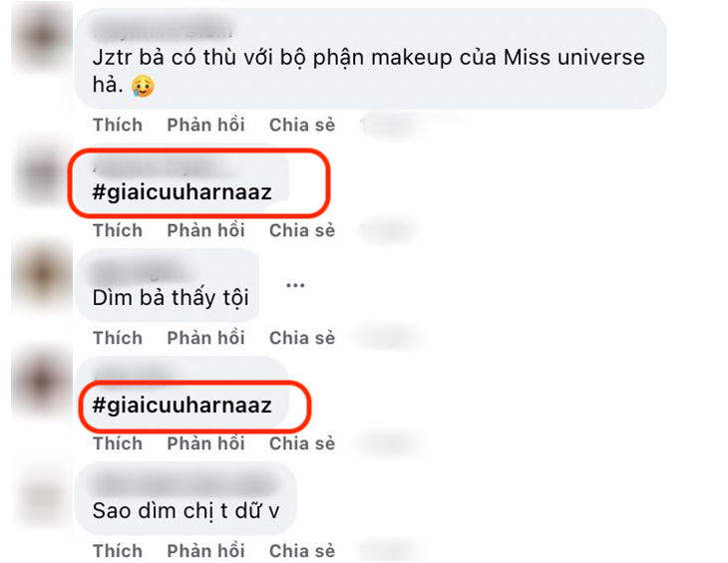This screenshot has height=563, width=728.
Task: Click Chia sẻ under 'Sao dìm chị t dữ v'
Action: [x=302, y=551]
